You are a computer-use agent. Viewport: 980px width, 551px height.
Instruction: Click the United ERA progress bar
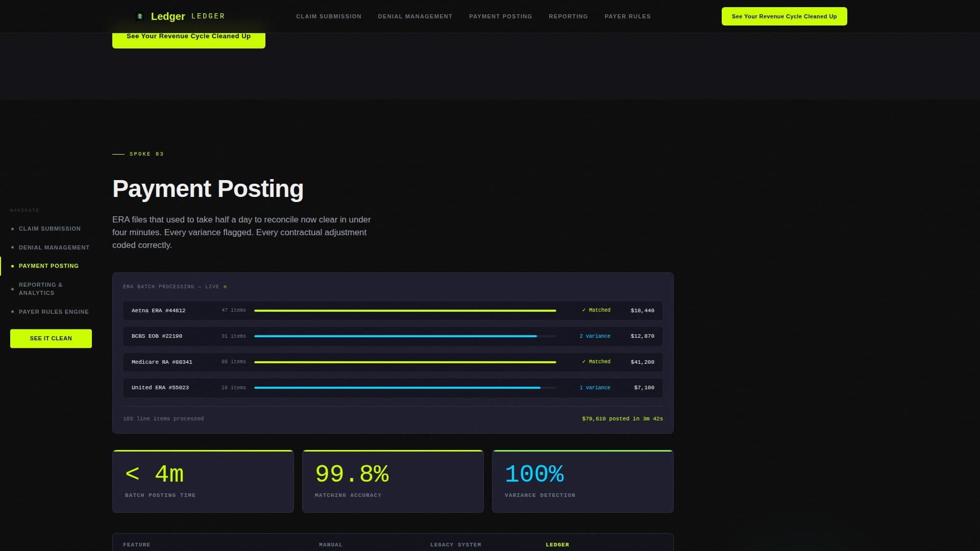click(x=405, y=388)
